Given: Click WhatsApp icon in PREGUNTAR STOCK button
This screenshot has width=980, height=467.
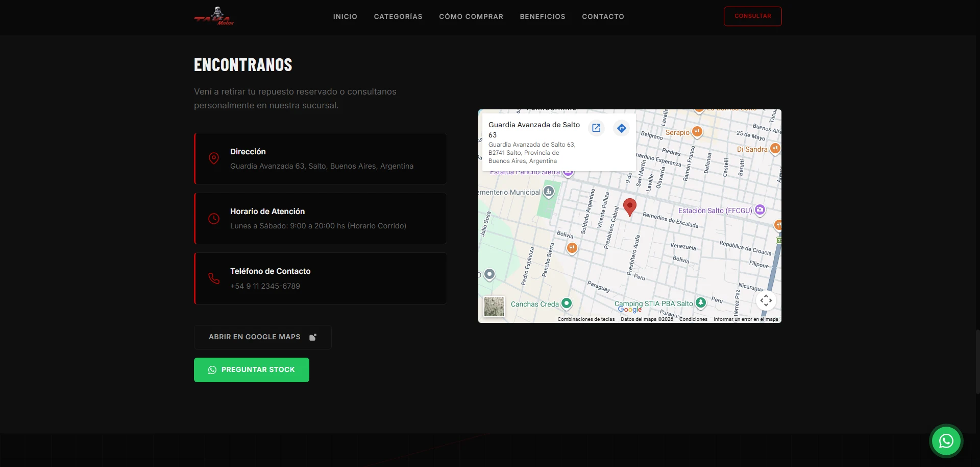Looking at the screenshot, I should (212, 370).
